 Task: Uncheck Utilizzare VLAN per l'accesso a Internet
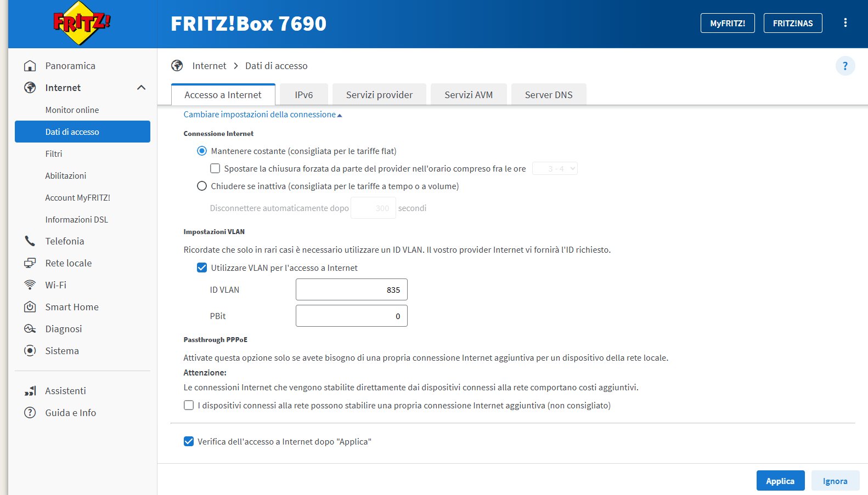(202, 268)
